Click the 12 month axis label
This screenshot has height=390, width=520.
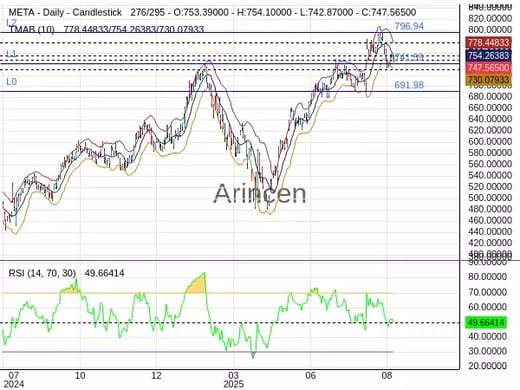[156, 375]
